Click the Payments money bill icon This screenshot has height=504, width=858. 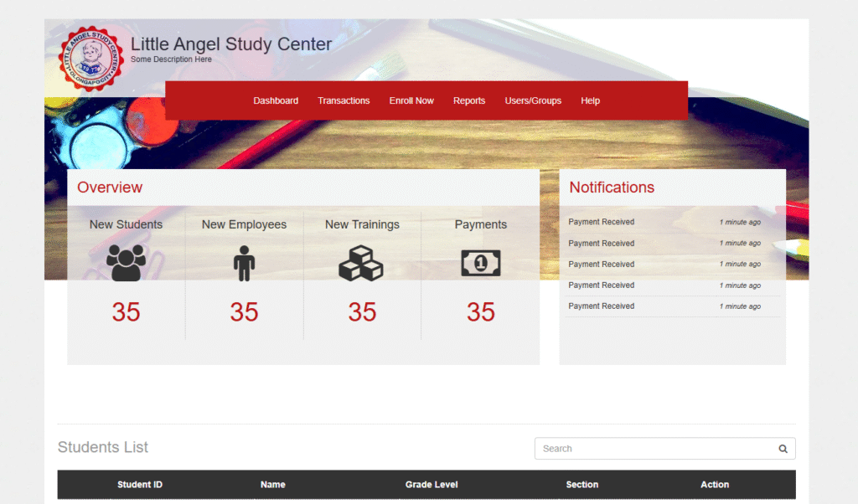point(480,263)
